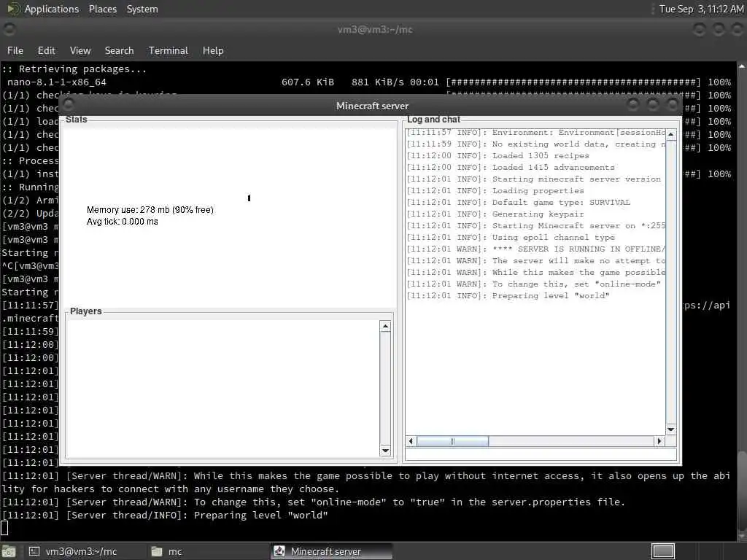Open the Applications menu in top panel
The height and width of the screenshot is (560, 747).
tap(52, 9)
